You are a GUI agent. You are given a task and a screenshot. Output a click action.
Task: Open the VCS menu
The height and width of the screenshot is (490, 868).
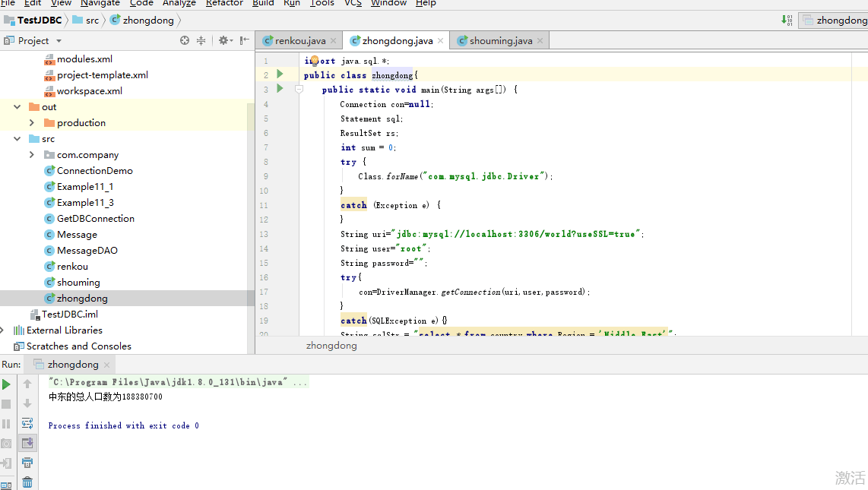pyautogui.click(x=353, y=3)
